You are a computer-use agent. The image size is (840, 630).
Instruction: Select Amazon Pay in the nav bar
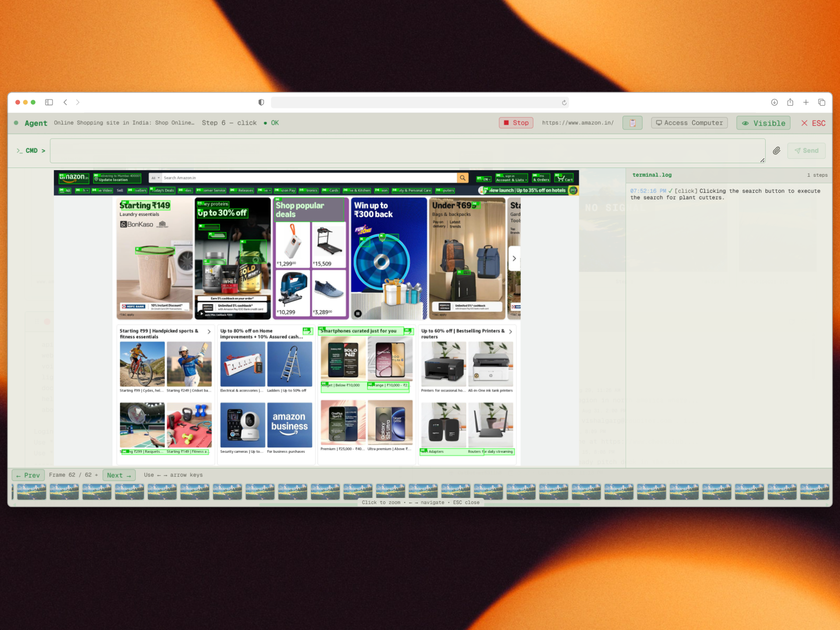click(285, 190)
